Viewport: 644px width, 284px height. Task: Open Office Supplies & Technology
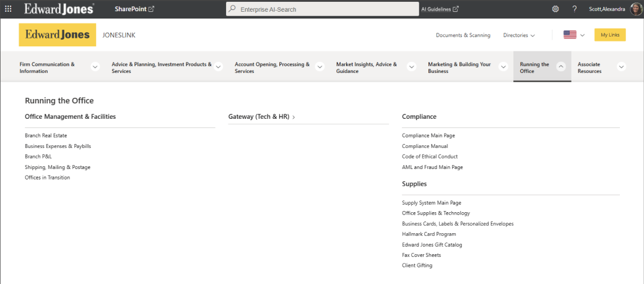point(436,213)
